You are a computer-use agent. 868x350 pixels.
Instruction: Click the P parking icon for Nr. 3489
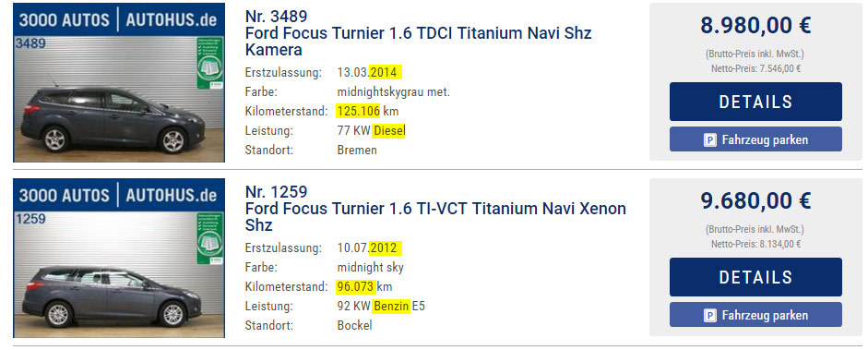pos(709,140)
